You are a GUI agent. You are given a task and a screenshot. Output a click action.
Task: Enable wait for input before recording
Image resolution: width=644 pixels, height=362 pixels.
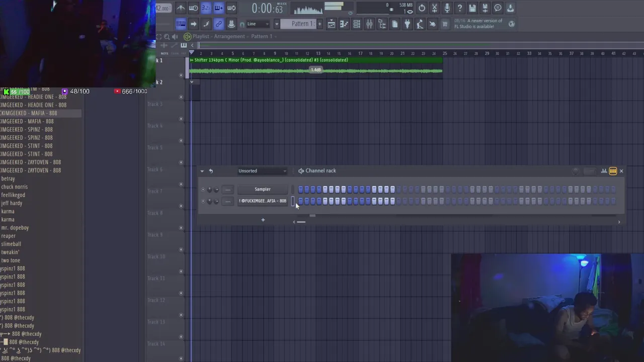click(193, 8)
